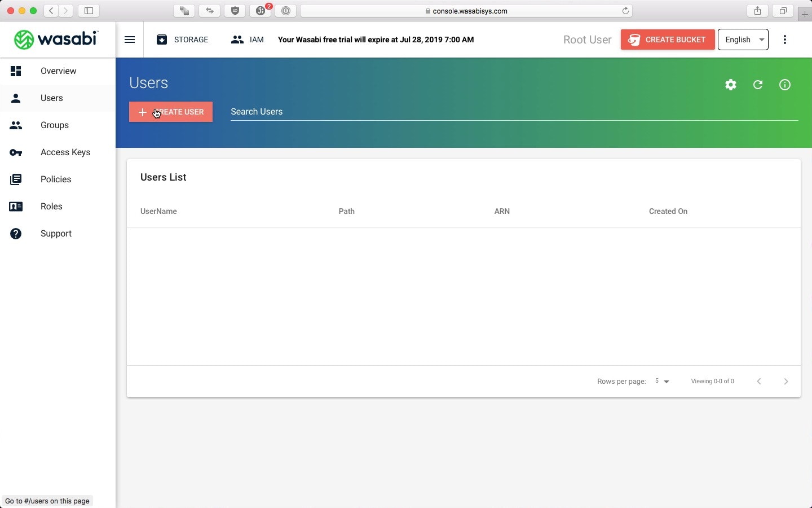This screenshot has height=508, width=812.
Task: Toggle the sidebar with the hamburger icon
Action: (129, 40)
